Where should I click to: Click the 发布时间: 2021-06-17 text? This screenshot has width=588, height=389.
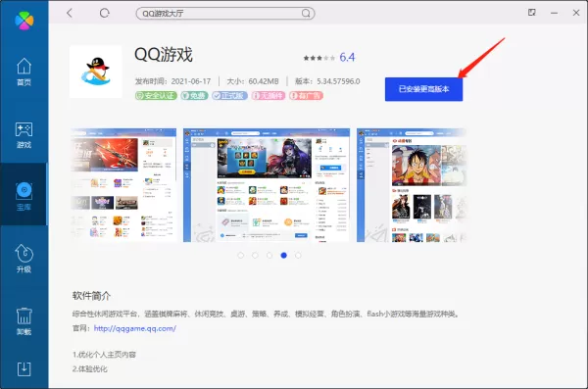[172, 81]
